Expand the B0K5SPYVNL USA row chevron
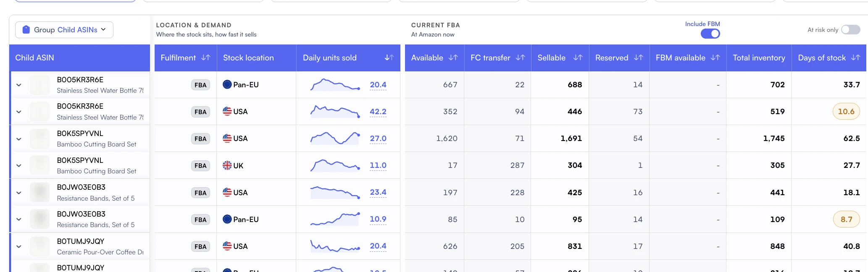The width and height of the screenshot is (868, 272). point(19,139)
